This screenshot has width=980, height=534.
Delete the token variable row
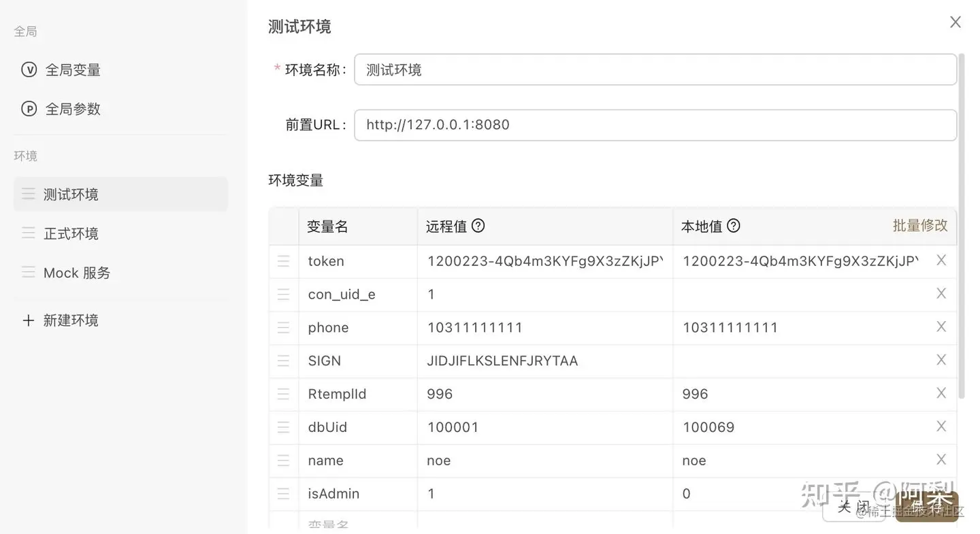[941, 260]
